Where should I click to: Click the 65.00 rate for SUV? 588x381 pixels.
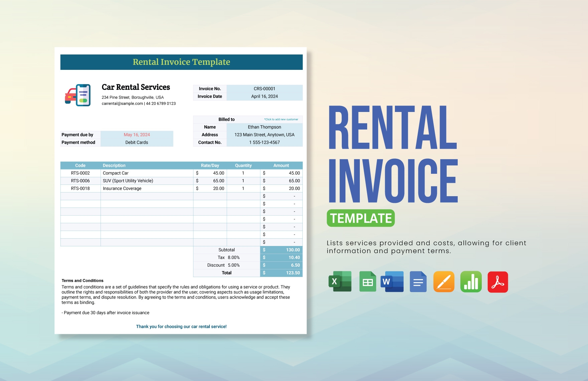(210, 181)
